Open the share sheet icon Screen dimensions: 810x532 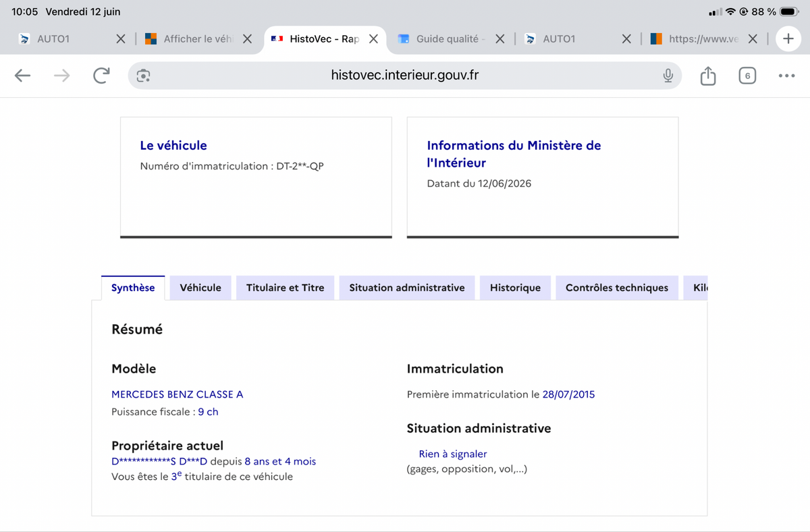[707, 76]
